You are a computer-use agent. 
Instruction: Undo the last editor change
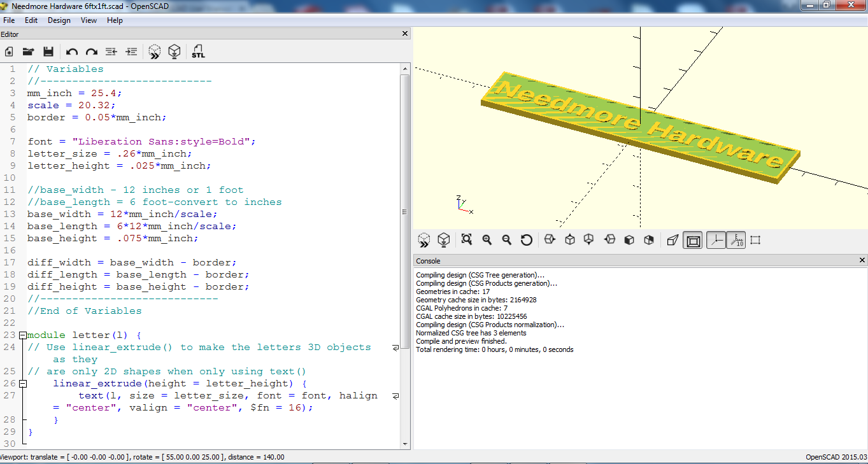(72, 52)
